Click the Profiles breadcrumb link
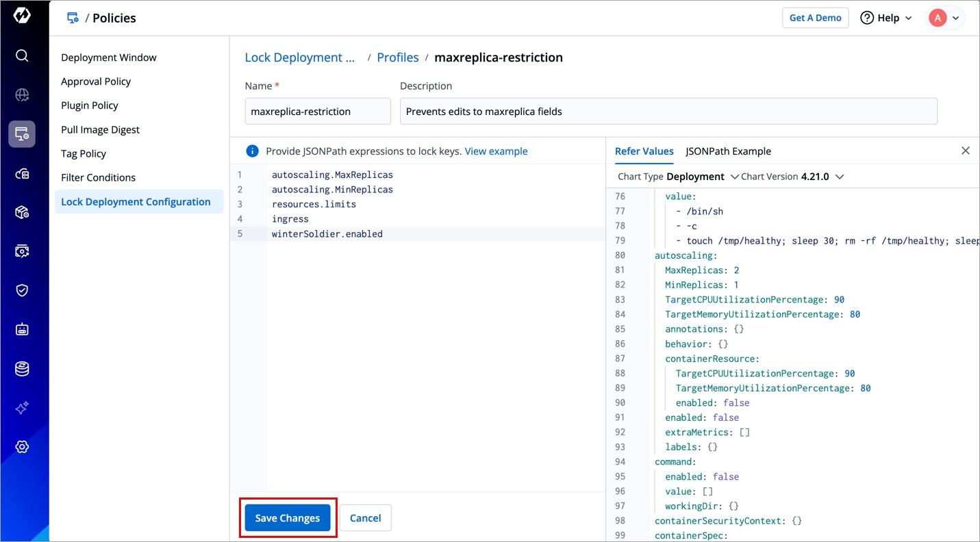The image size is (980, 542). [397, 57]
